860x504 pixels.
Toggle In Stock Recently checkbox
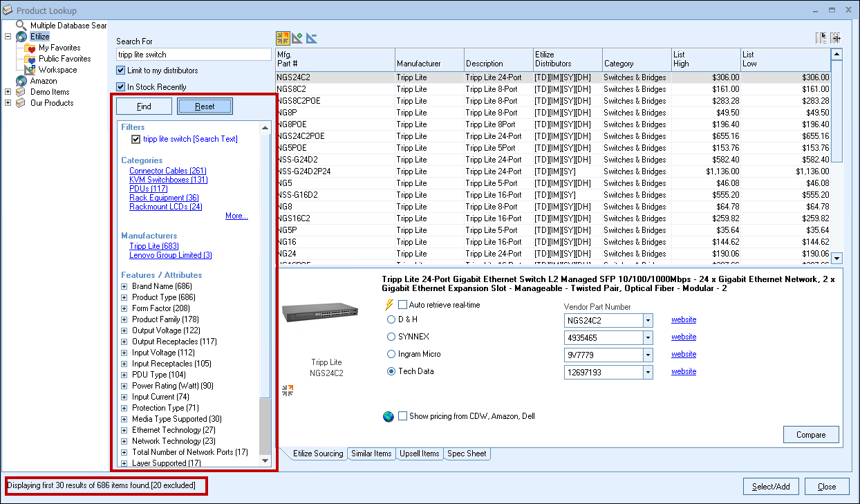pos(122,87)
